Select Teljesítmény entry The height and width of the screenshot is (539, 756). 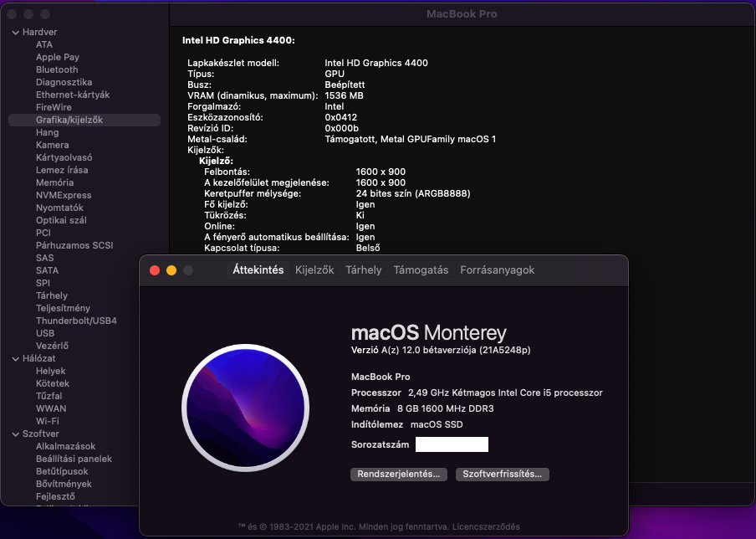pyautogui.click(x=63, y=308)
